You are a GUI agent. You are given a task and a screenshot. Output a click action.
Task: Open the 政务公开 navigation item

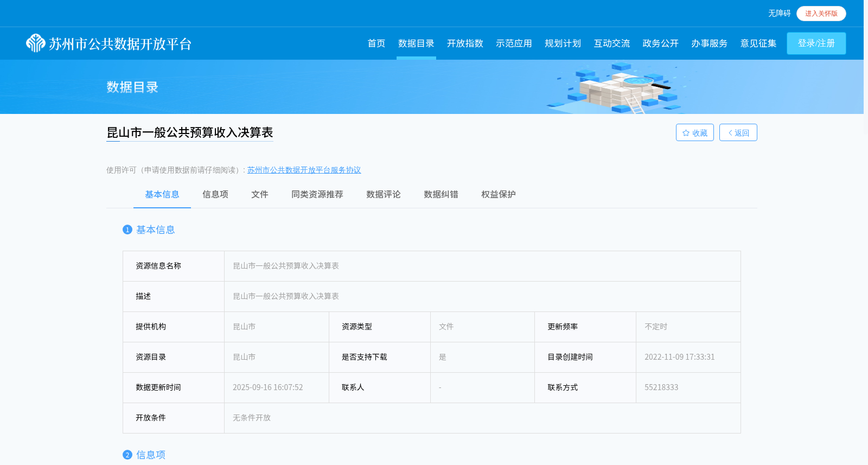coord(660,43)
